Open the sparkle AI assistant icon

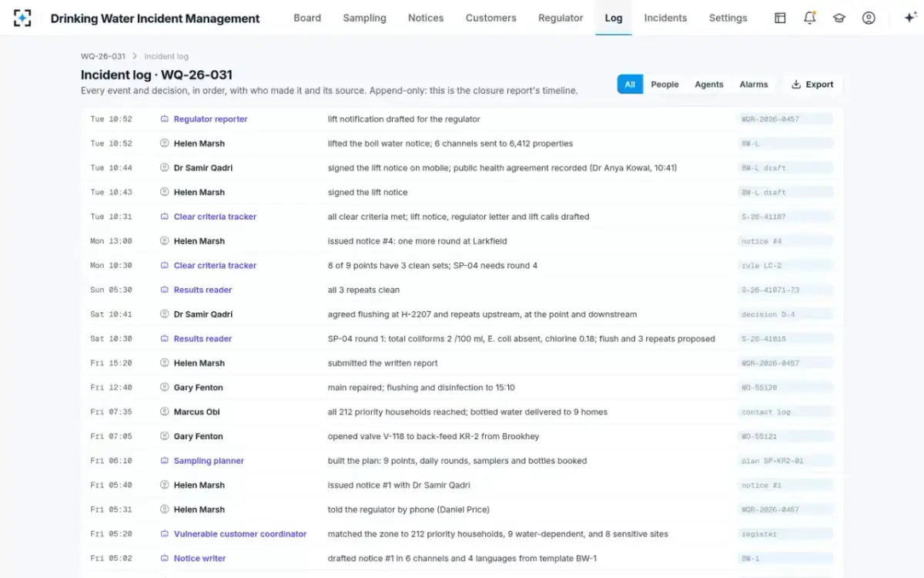pyautogui.click(x=909, y=18)
